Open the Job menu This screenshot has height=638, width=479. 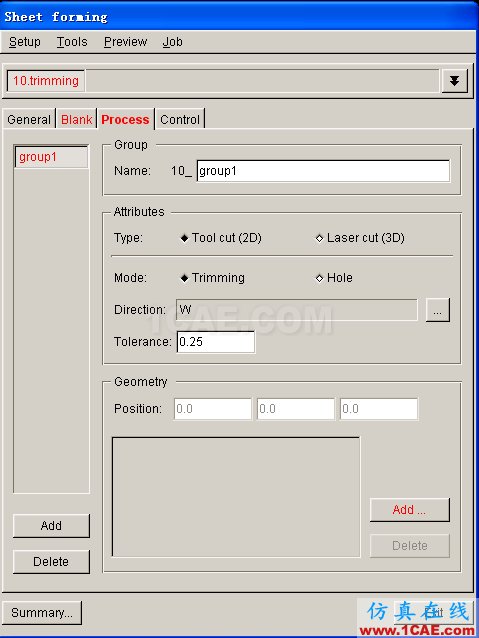[x=173, y=42]
